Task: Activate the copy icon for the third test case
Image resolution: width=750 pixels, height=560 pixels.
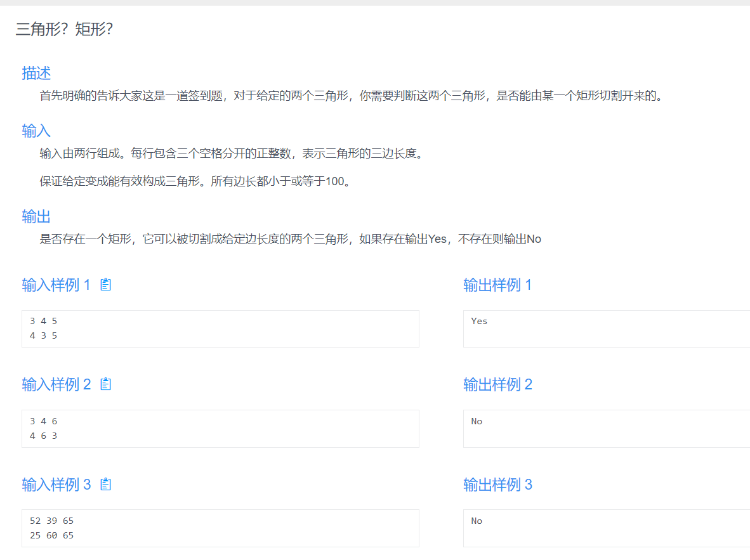Action: click(x=105, y=484)
